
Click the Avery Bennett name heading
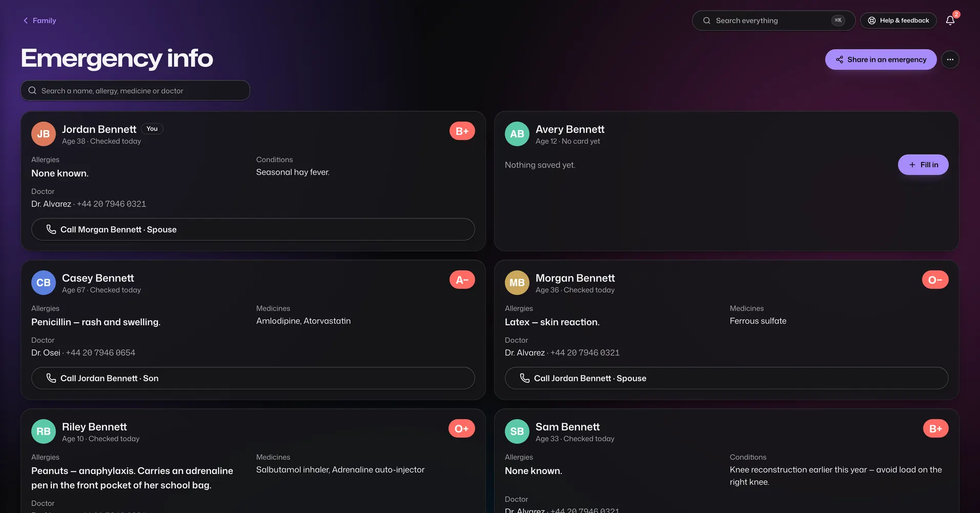point(570,129)
